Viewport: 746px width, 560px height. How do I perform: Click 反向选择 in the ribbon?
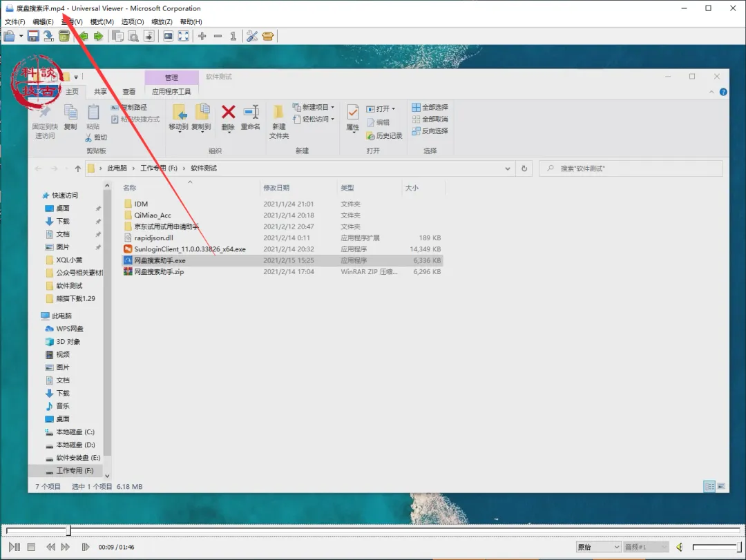tap(430, 131)
